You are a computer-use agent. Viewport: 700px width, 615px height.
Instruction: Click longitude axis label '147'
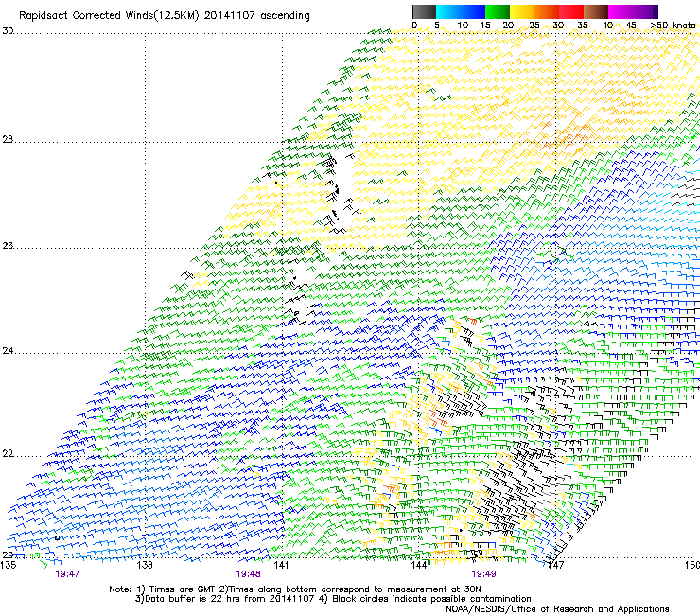(555, 565)
